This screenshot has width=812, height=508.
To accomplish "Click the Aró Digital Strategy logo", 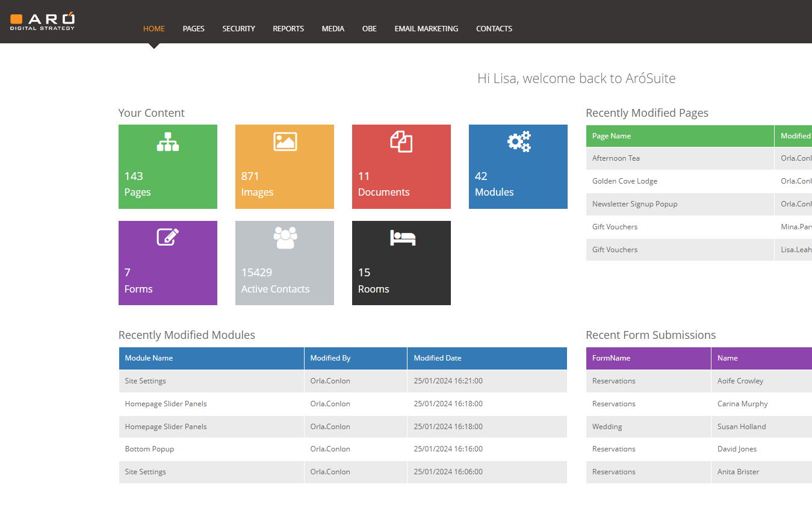I will [42, 21].
